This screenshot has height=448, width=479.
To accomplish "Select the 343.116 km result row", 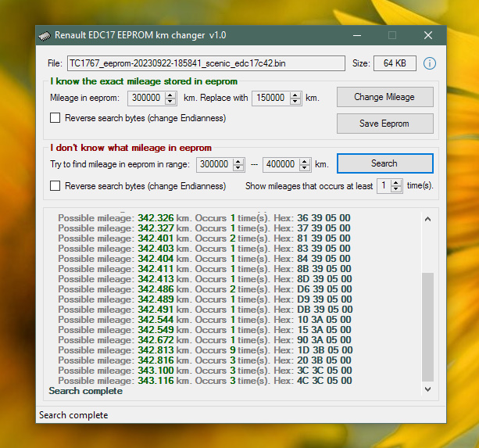I will (205, 380).
